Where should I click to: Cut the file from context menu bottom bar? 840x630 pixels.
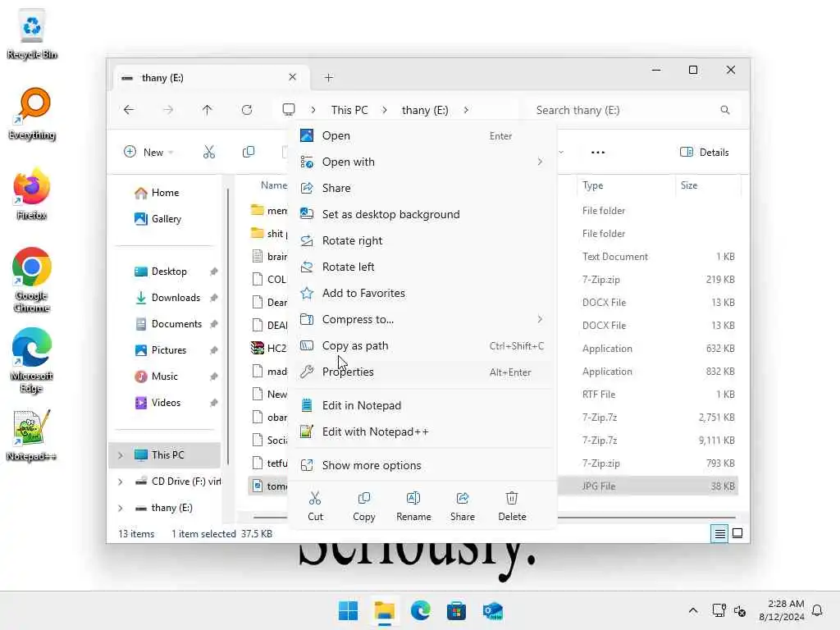tap(315, 505)
